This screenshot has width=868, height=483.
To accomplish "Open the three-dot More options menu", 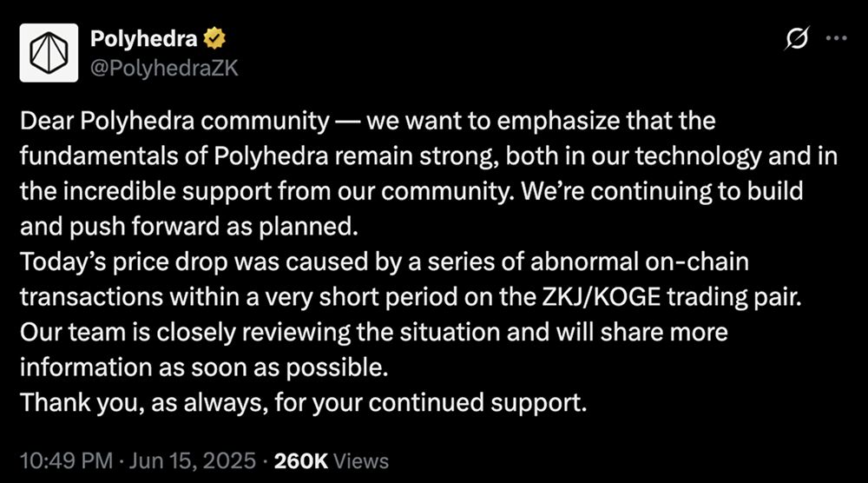I will click(x=837, y=38).
